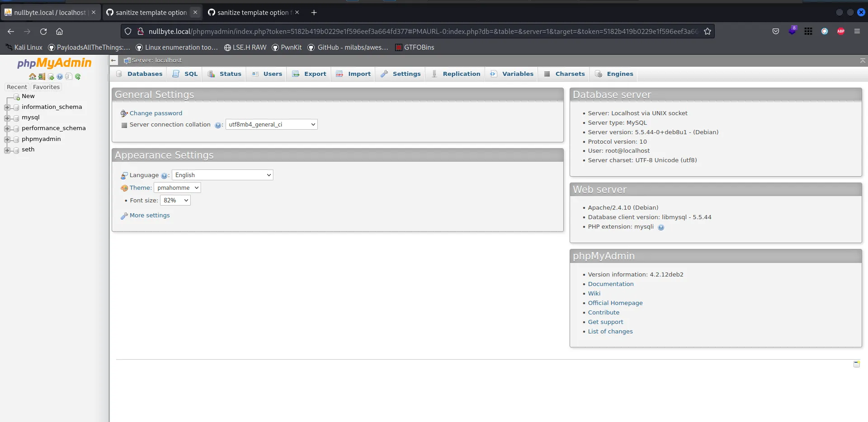Open the Query window icon in sidebar
868x422 pixels.
[51, 77]
